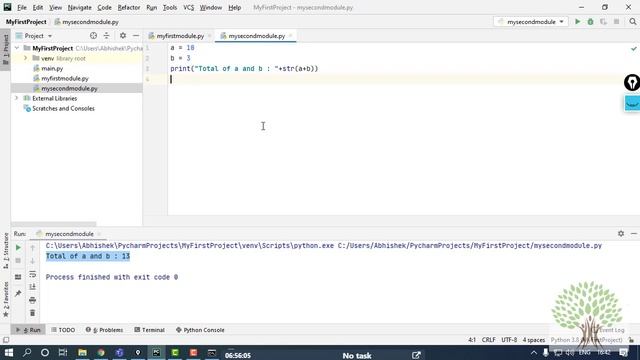Collapse all in Project panel
This screenshot has height=360, width=640.
[x=107, y=36]
